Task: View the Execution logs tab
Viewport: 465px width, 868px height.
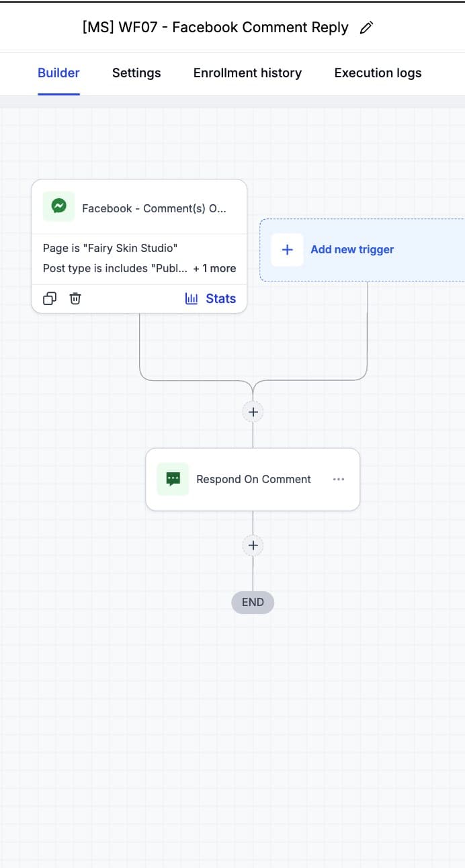Action: point(378,73)
